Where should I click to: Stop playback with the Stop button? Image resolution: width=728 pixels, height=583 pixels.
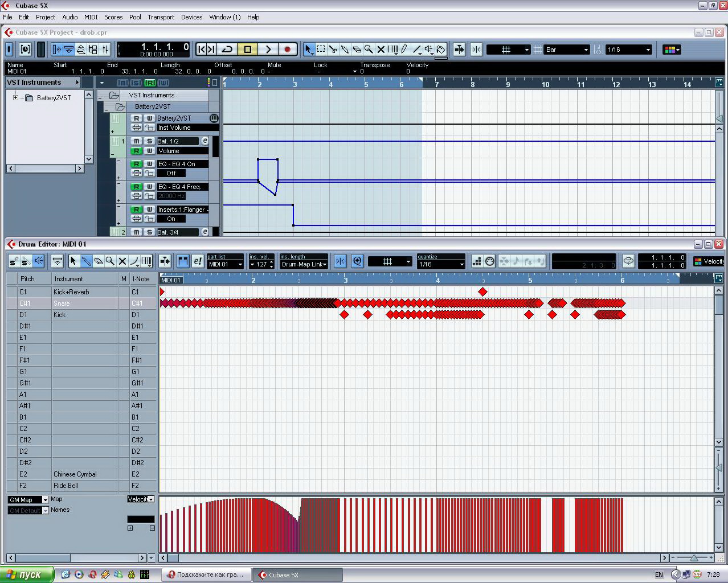[248, 50]
